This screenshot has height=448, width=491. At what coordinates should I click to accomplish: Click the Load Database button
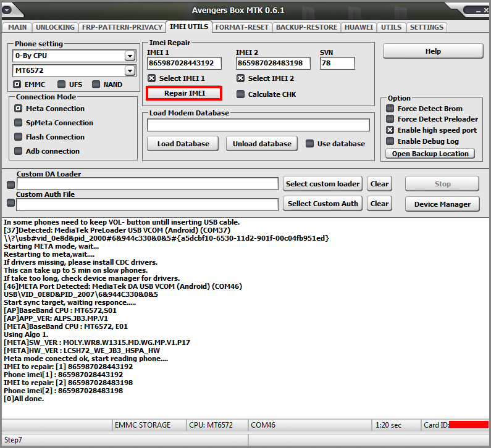[x=183, y=144]
